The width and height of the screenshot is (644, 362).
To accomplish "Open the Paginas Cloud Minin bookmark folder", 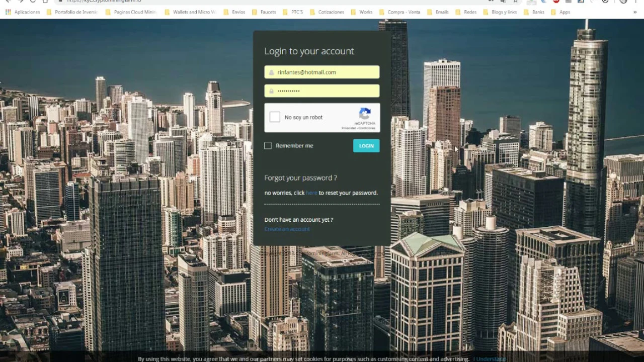I will click(131, 12).
